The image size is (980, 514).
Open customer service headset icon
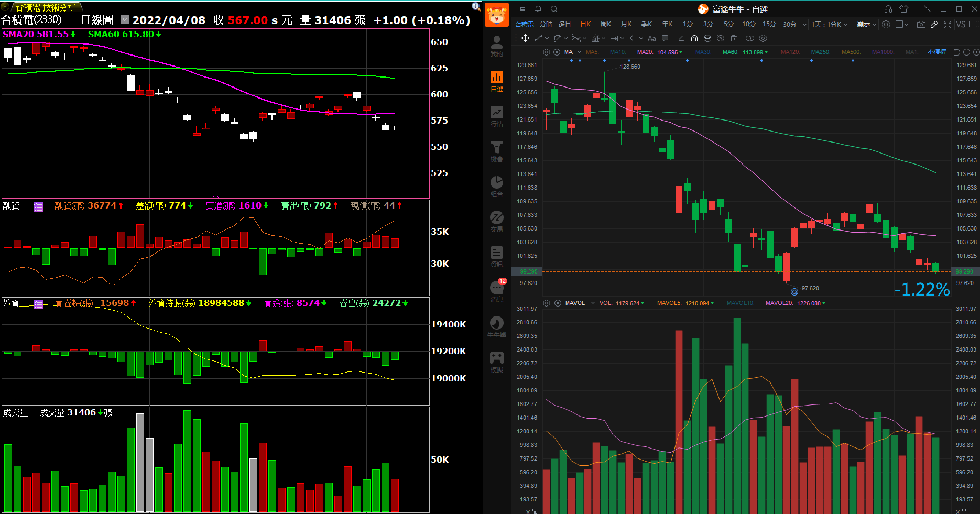coord(888,9)
